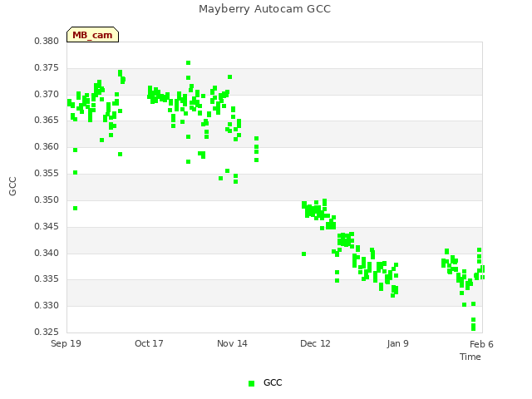Image resolution: width=532 pixels, height=399 pixels.
Task: Click the Jan 9 x-axis label
Action: 397,343
